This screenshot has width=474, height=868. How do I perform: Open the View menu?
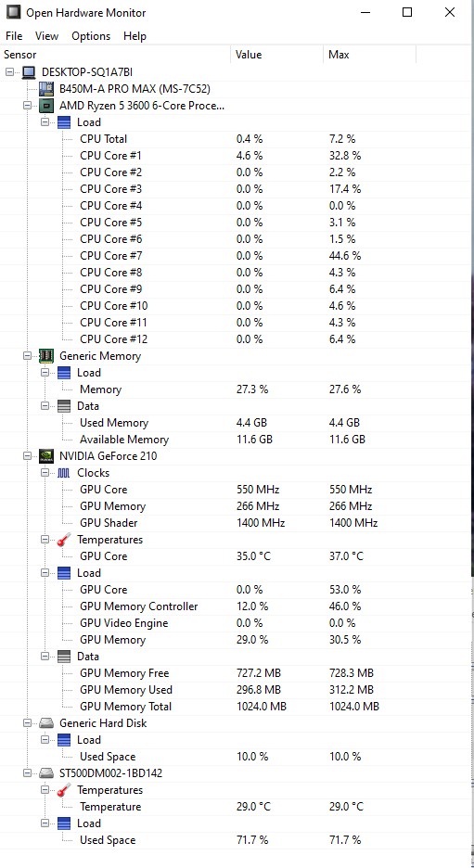coord(46,36)
